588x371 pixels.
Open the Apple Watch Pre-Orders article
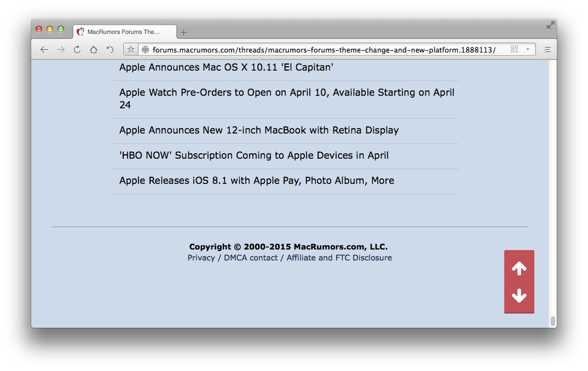point(287,98)
